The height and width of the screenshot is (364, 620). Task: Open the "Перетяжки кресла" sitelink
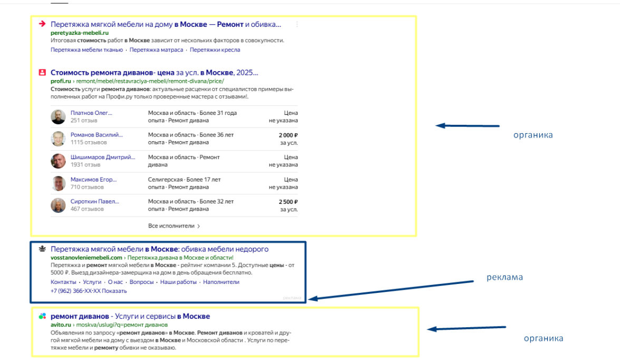[x=215, y=50]
